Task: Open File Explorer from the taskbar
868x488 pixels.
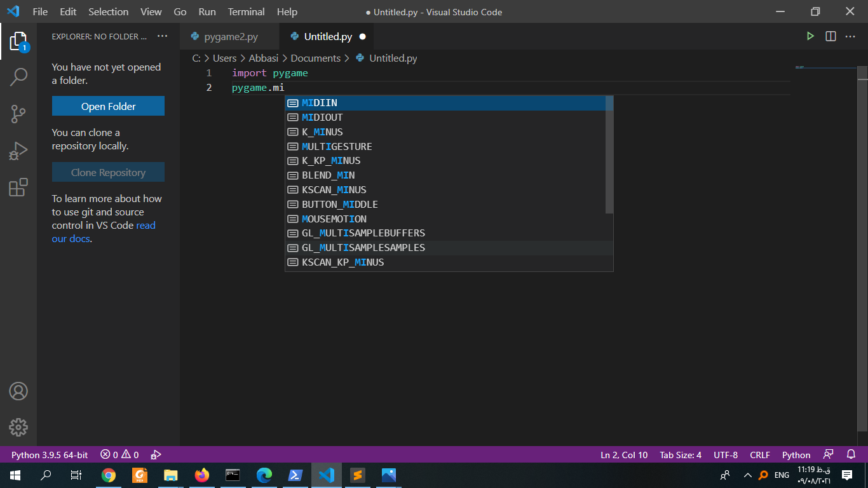Action: pyautogui.click(x=171, y=475)
